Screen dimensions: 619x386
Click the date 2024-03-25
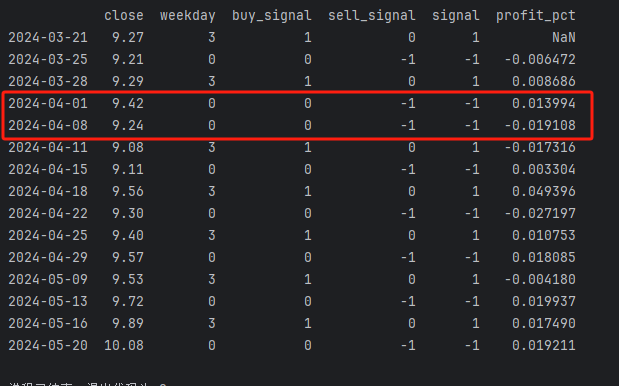48,60
